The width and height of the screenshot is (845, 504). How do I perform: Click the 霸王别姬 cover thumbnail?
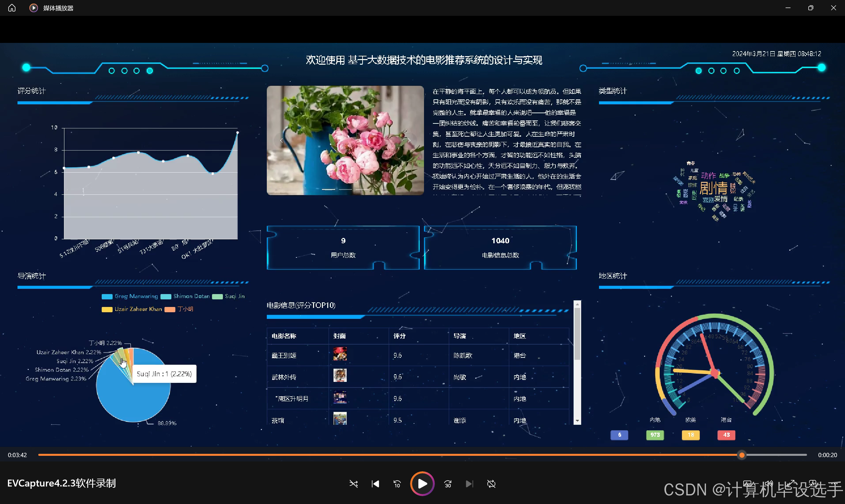(x=340, y=354)
